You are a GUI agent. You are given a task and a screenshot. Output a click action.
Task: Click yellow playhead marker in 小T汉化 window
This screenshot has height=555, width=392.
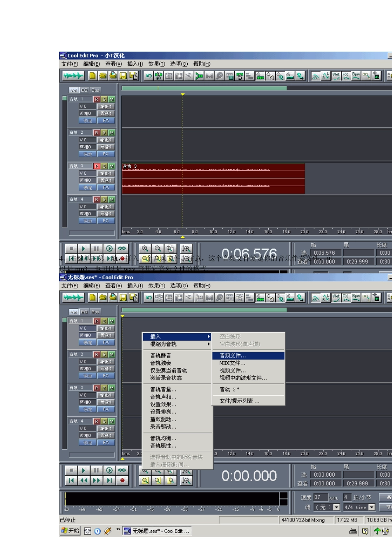click(x=182, y=95)
